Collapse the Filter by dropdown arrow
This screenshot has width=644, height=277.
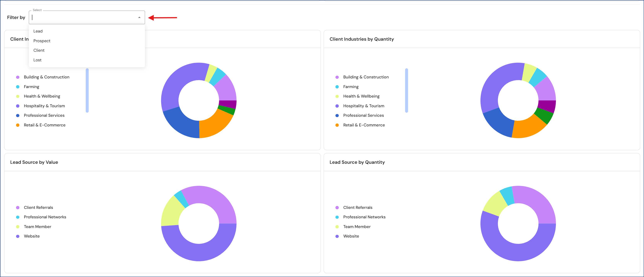pyautogui.click(x=139, y=17)
